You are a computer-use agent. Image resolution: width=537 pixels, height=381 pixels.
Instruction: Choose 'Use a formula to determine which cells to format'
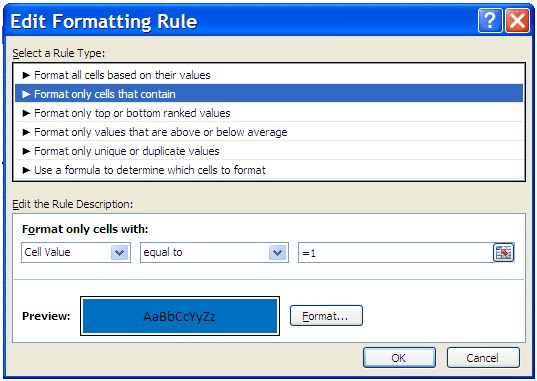(x=269, y=170)
